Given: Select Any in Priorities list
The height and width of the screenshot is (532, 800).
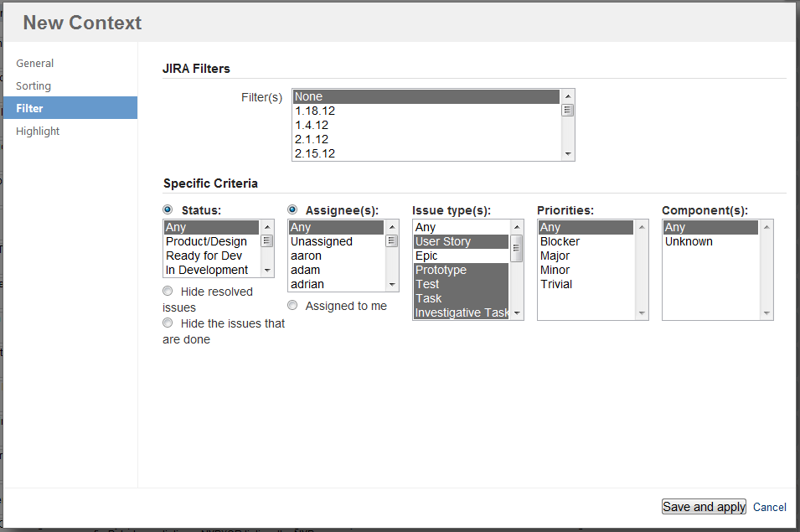Looking at the screenshot, I should point(586,228).
